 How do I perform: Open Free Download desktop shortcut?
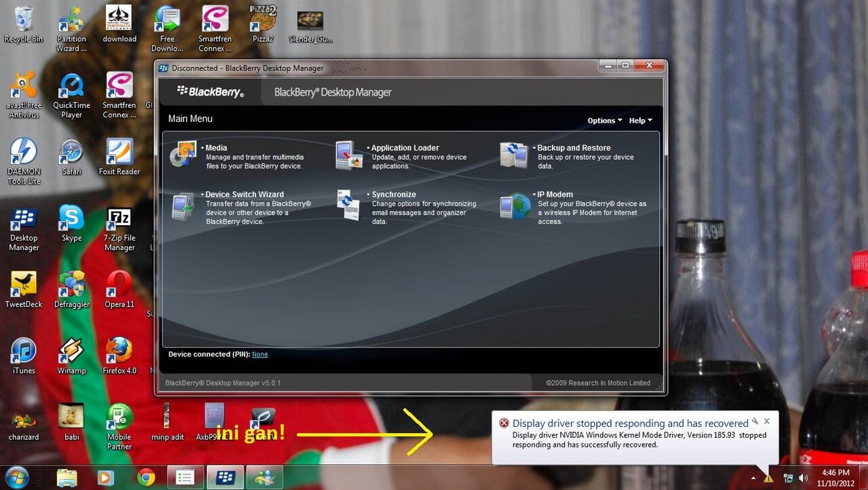[x=167, y=29]
